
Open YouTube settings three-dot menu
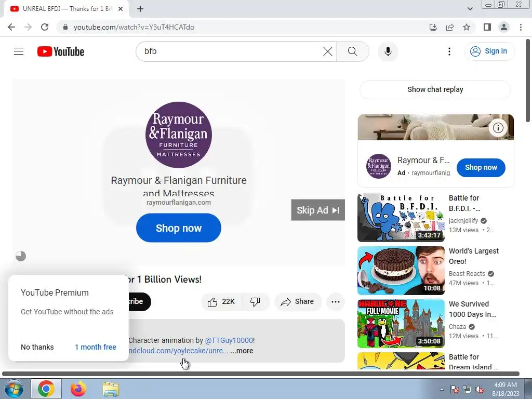click(449, 51)
